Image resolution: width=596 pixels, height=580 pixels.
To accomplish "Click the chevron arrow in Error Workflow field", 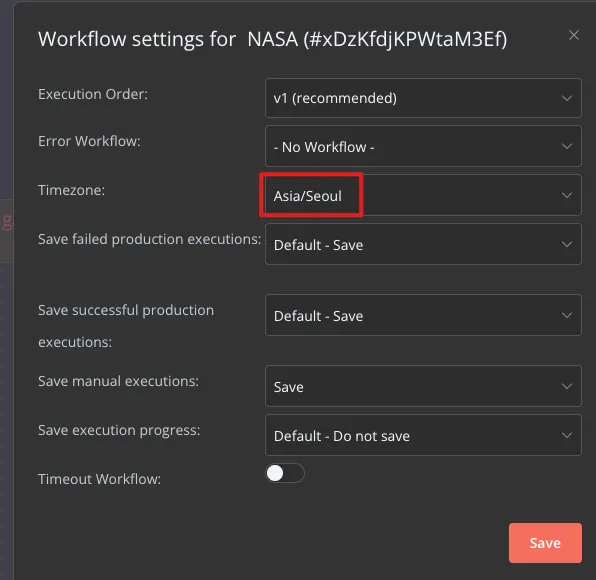I will tap(567, 146).
